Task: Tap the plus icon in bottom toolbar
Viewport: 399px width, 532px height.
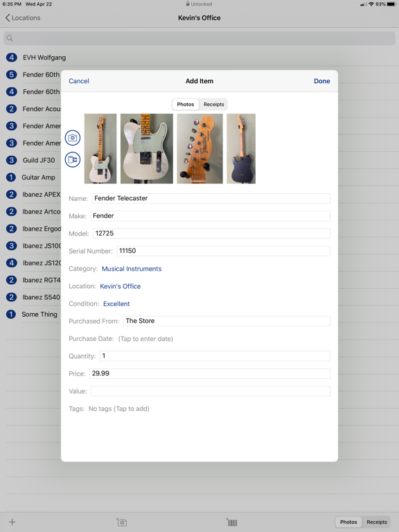Action: click(x=12, y=522)
